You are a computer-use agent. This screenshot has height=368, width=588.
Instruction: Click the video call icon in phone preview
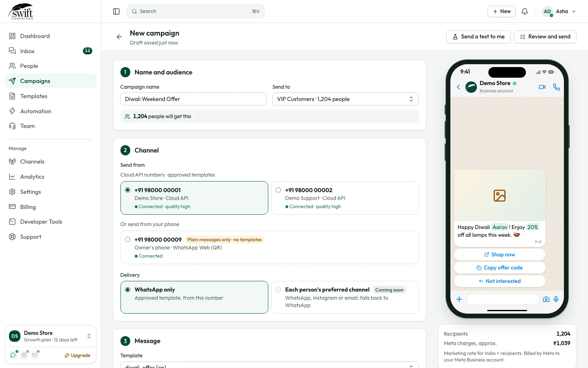[542, 87]
